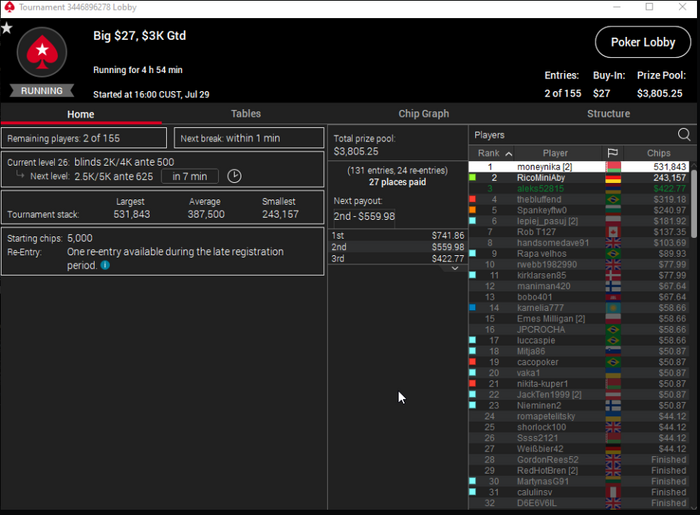Screen dimensions: 700x515
Task: Select player MartynasG91 row
Action: pyautogui.click(x=579, y=481)
